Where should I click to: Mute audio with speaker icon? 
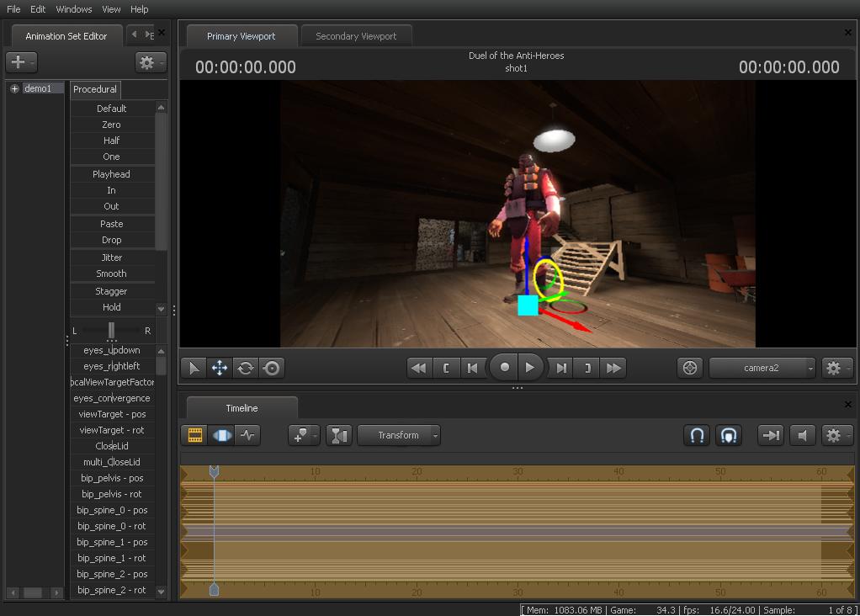[x=802, y=435]
